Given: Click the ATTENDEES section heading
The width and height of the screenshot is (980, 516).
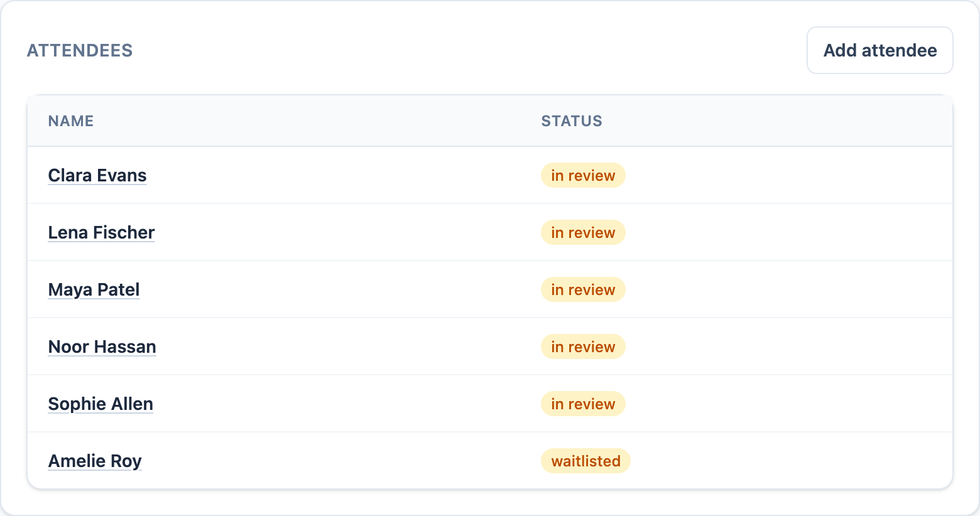Looking at the screenshot, I should (80, 50).
